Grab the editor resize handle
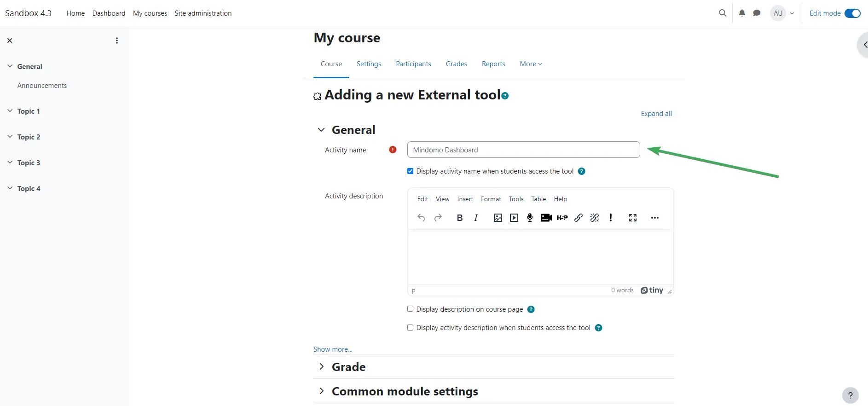 [x=670, y=292]
